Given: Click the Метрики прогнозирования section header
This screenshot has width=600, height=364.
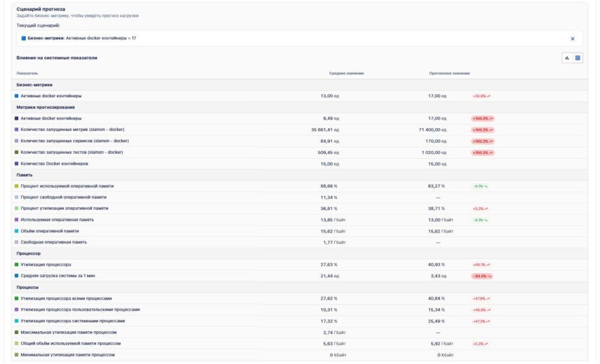Looking at the screenshot, I should pos(45,107).
